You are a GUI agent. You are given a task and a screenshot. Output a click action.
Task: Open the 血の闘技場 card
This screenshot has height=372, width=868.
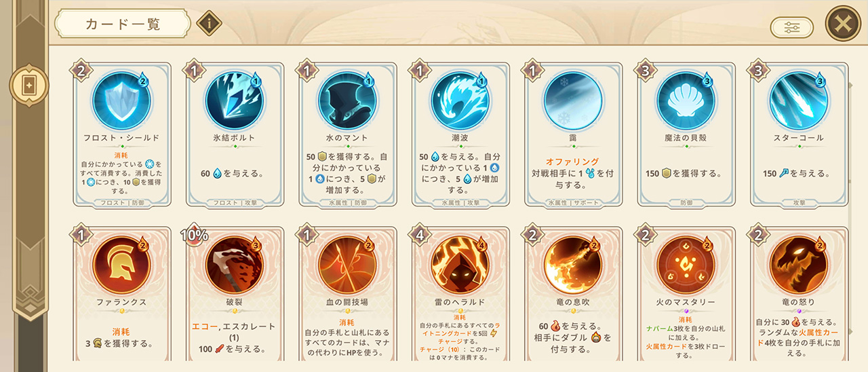point(347,299)
